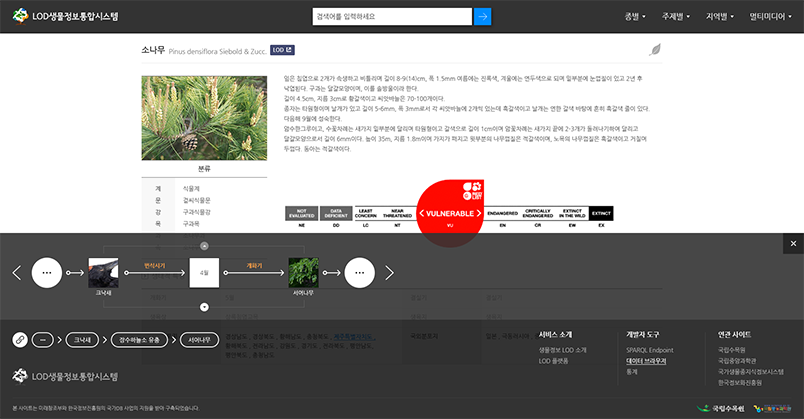Viewport: 804px width, 419px height.
Task: Click the Extinct in the Wild label
Action: [572, 213]
